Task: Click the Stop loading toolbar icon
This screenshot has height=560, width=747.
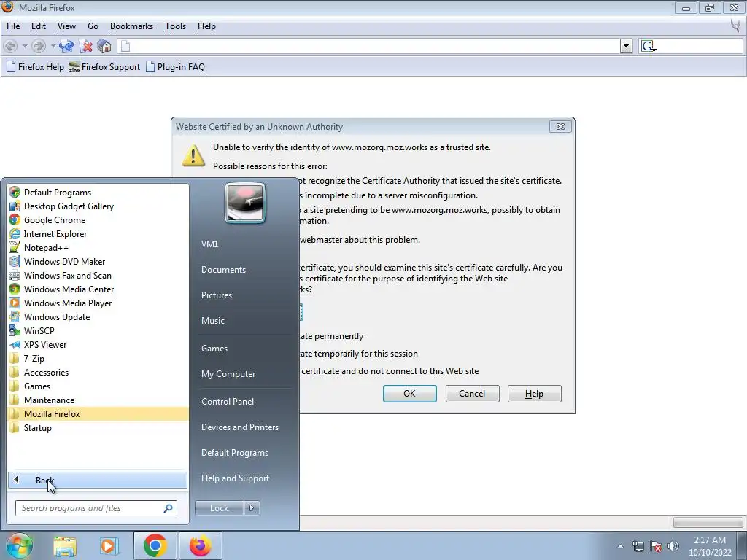Action: pos(87,46)
